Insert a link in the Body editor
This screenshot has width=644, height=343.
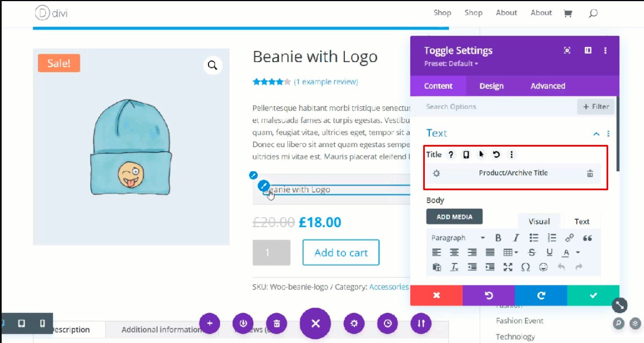click(x=569, y=238)
